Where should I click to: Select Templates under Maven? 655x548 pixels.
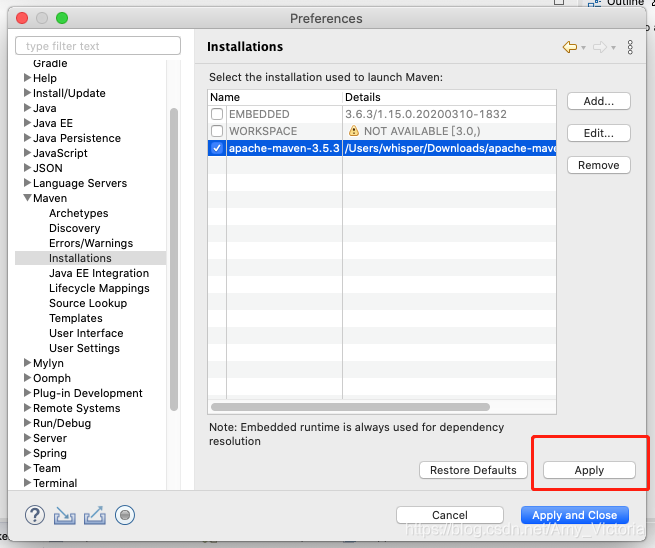[x=76, y=318]
